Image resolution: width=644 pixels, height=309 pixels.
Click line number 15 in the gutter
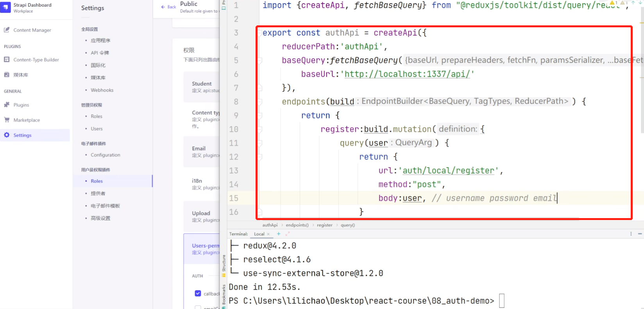[x=234, y=198]
